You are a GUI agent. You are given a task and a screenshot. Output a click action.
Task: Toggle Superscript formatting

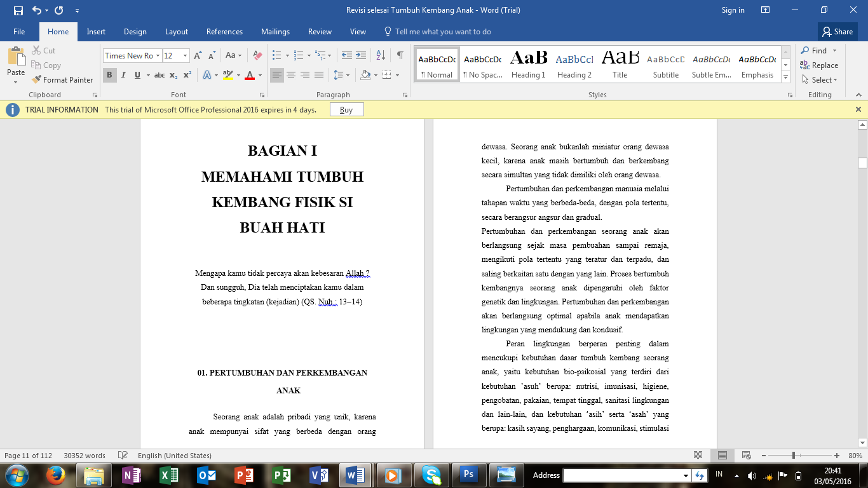pyautogui.click(x=187, y=75)
